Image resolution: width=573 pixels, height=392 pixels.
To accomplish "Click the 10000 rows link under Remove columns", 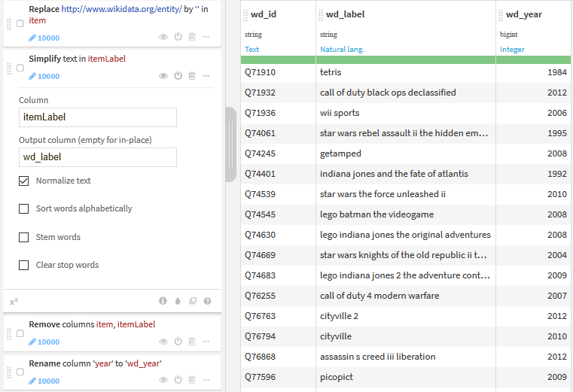I will coord(44,342).
